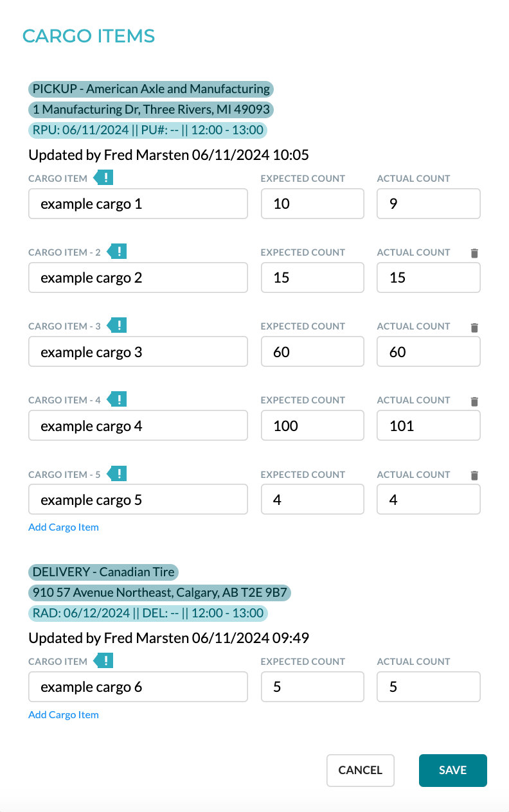Click alert flag icon beside first Cargo Item label
Image resolution: width=509 pixels, height=812 pixels.
tap(103, 177)
